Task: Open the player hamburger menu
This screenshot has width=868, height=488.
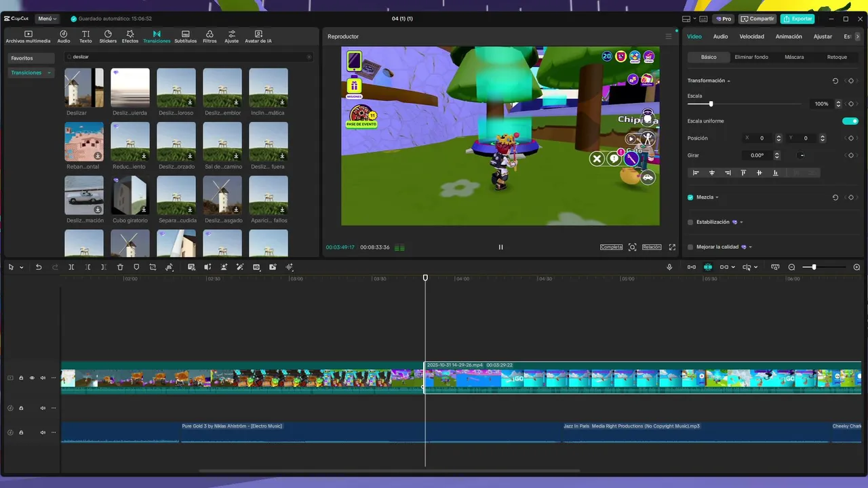Action: point(669,37)
